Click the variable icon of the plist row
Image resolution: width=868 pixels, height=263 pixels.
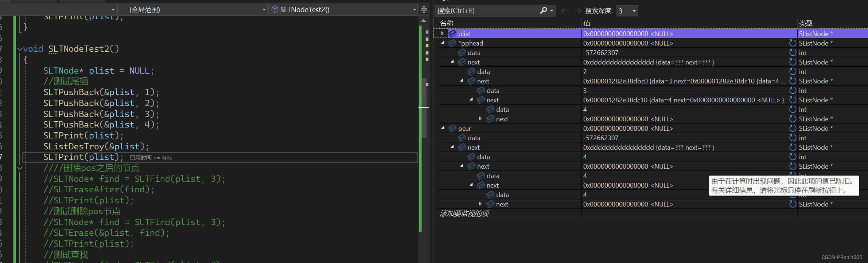pyautogui.click(x=452, y=34)
